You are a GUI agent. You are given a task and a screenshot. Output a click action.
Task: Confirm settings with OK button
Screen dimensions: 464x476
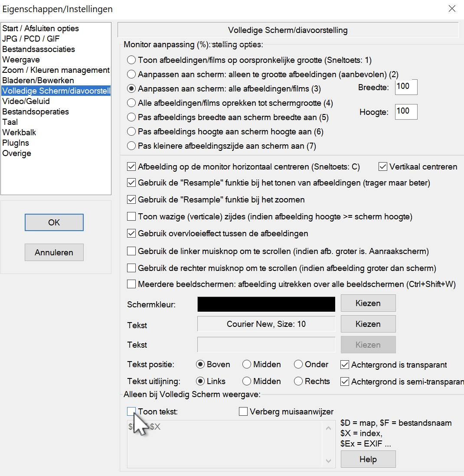54,222
